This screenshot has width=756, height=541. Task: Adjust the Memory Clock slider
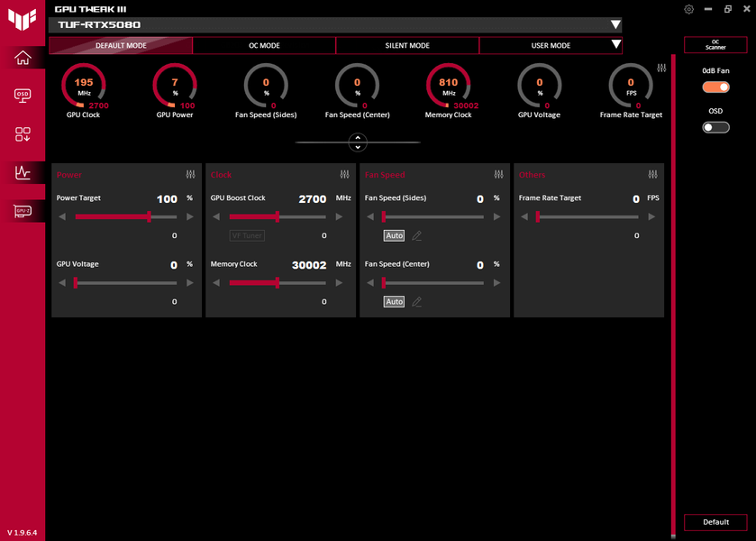click(x=278, y=283)
